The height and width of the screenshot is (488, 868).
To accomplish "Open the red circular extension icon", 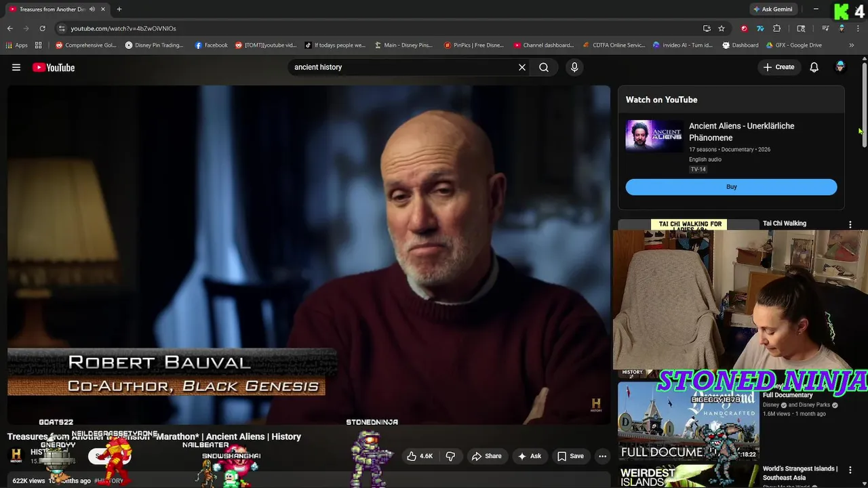I will tap(744, 28).
